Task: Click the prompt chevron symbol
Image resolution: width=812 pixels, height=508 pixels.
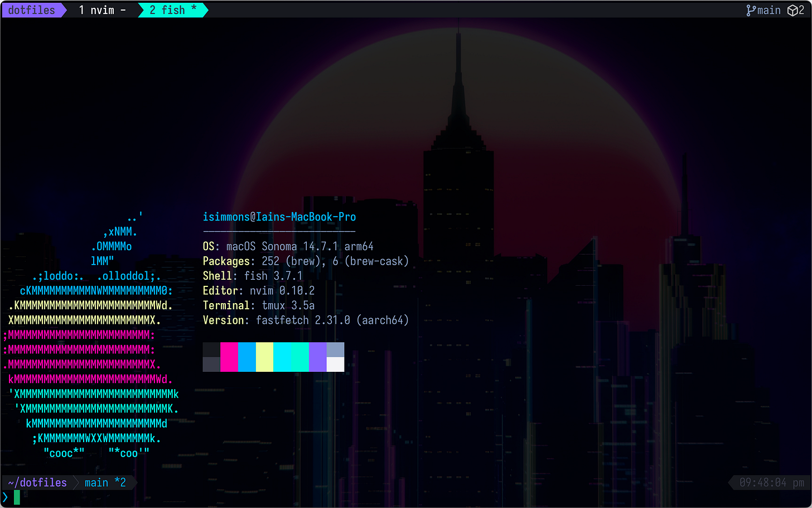Action: coord(6,497)
